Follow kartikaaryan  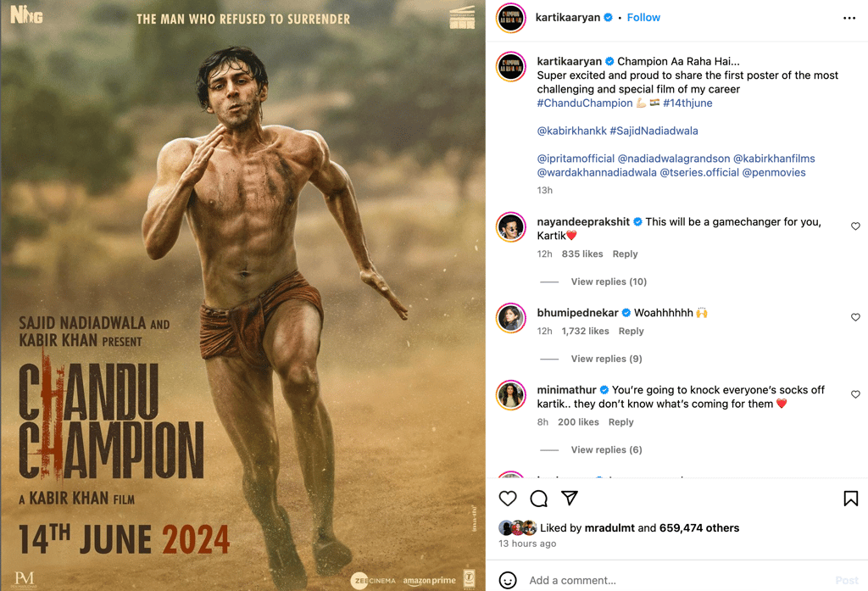643,17
